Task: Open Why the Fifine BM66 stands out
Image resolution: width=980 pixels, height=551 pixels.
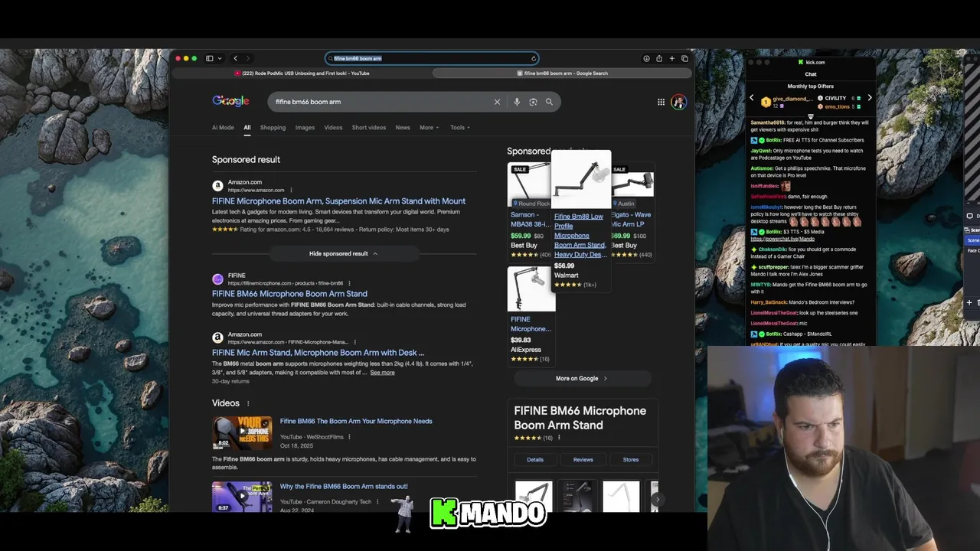Action: pos(344,486)
